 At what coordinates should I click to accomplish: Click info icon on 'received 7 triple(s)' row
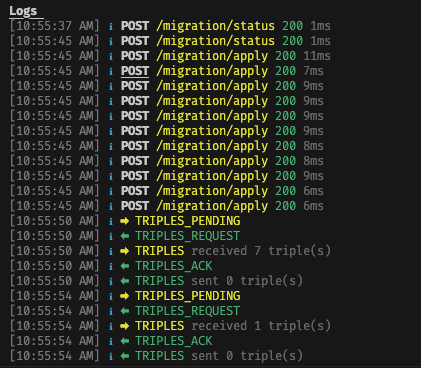pos(111,251)
